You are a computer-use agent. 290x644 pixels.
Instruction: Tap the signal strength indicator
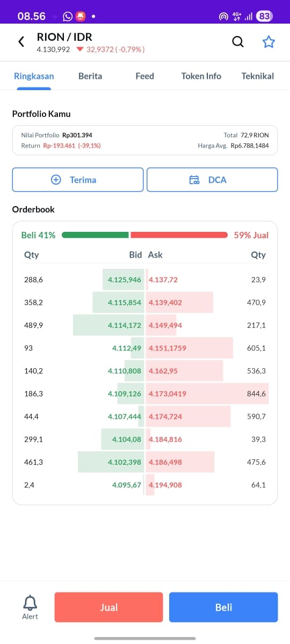[x=249, y=16]
